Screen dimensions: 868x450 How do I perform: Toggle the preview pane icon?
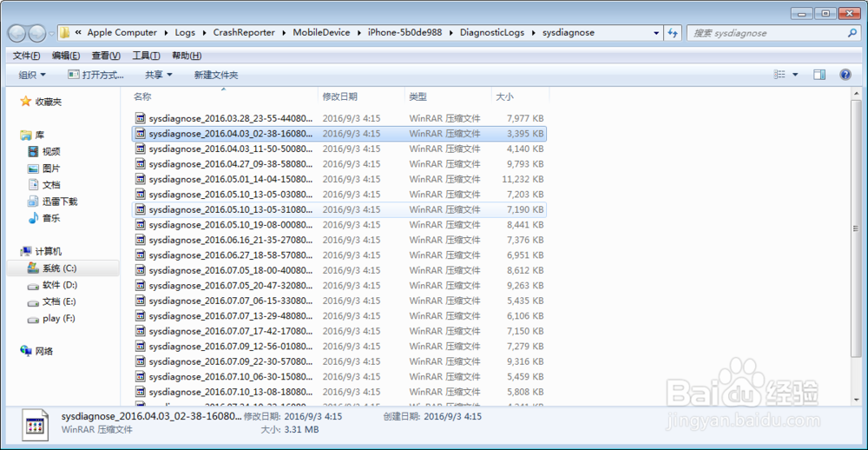[x=820, y=75]
